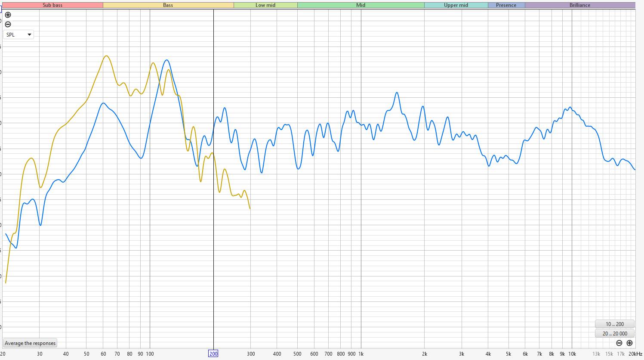Set frequency range to 10 .. 200
The width and height of the screenshot is (644, 360).
pos(614,324)
